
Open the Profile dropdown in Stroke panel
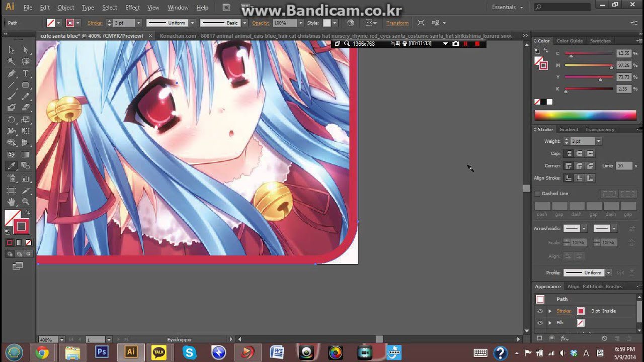click(608, 273)
